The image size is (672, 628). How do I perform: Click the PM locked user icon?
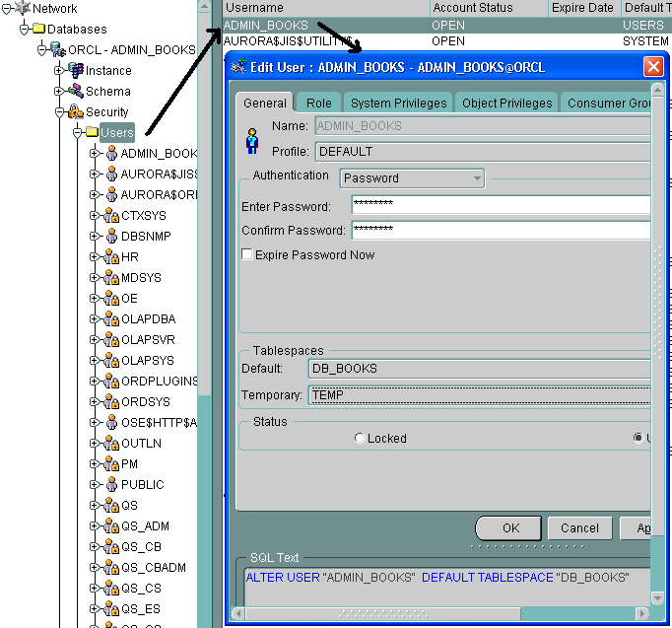(111, 463)
